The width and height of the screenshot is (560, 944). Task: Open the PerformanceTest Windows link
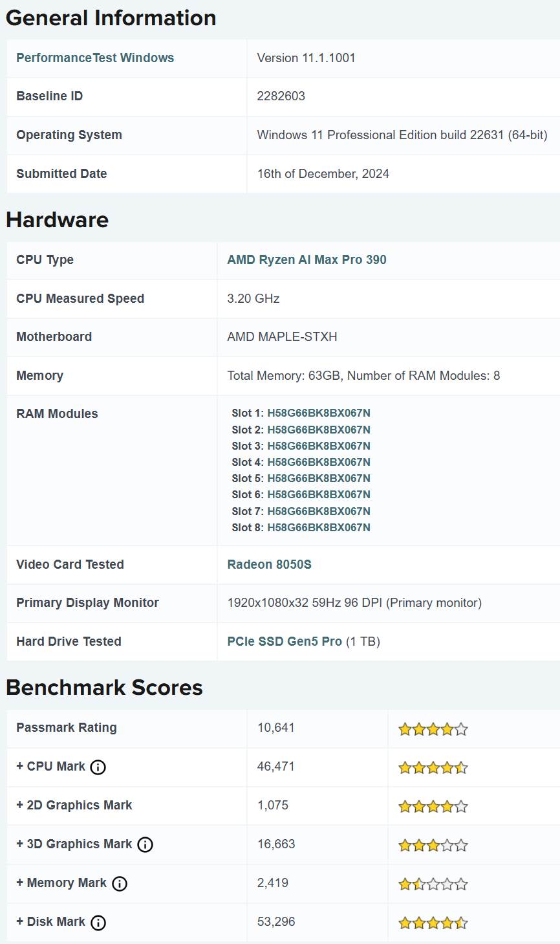(x=95, y=58)
